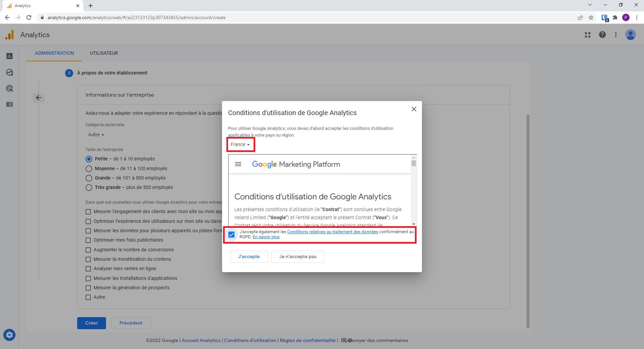Open the Explore icon in left sidebar

(9, 72)
